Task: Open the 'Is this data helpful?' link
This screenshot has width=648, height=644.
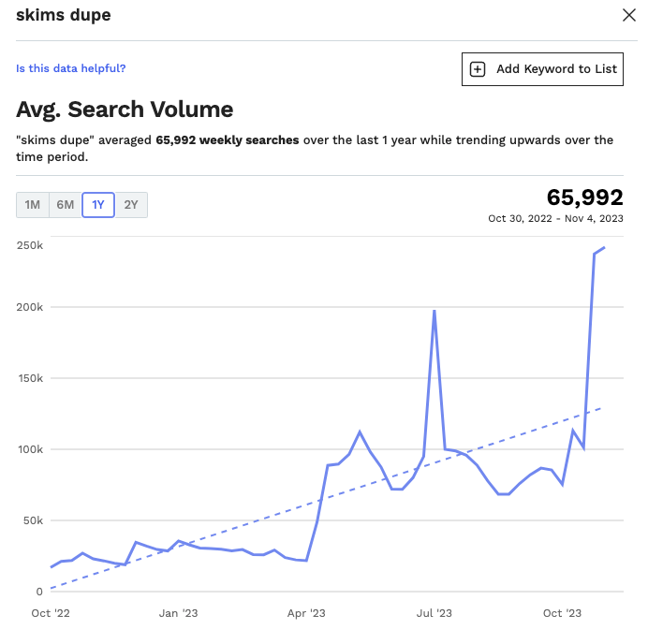Action: click(x=70, y=68)
